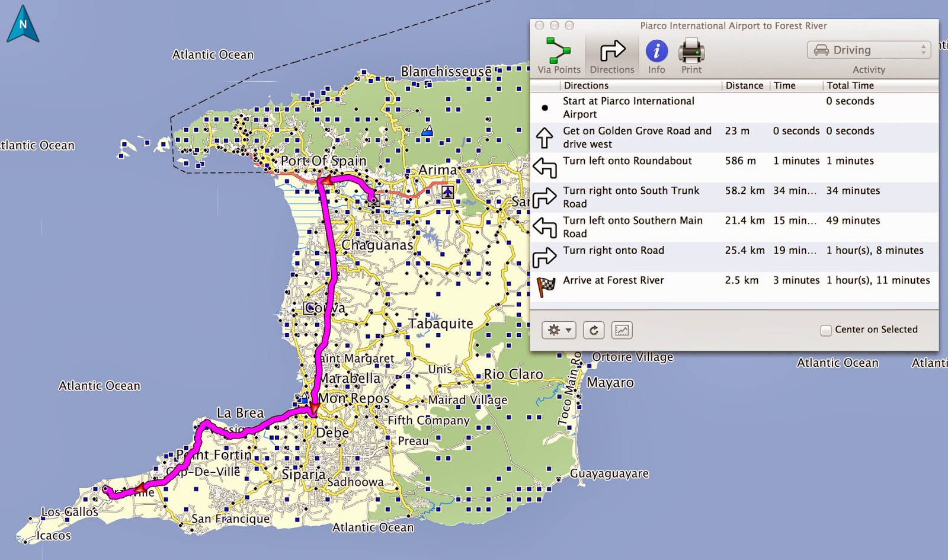
Task: Sort by the Total Time column header
Action: [850, 85]
